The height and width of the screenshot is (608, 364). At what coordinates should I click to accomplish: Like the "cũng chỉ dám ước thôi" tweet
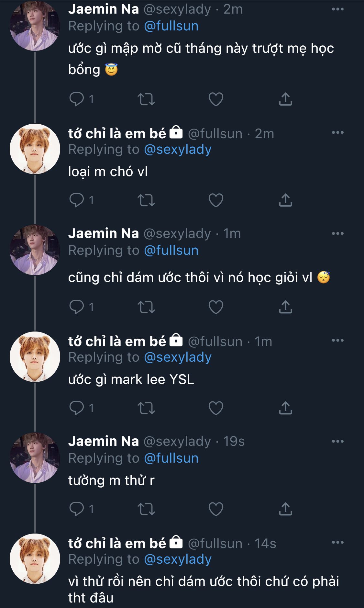point(216,307)
